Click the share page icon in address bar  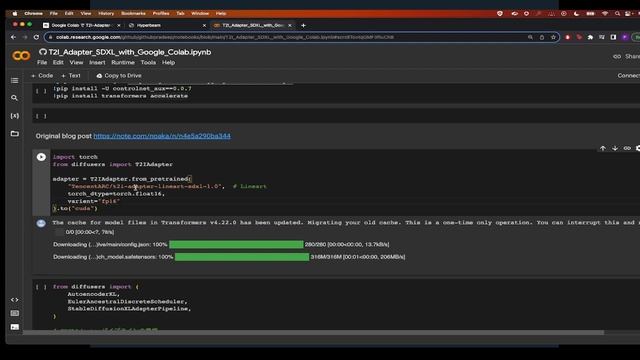(542, 37)
